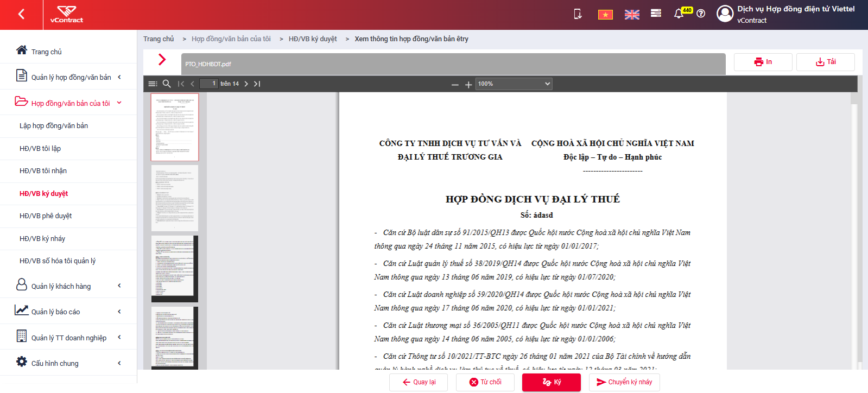Image resolution: width=868 pixels, height=393 pixels.
Task: Go to the next PDF page
Action: (246, 84)
